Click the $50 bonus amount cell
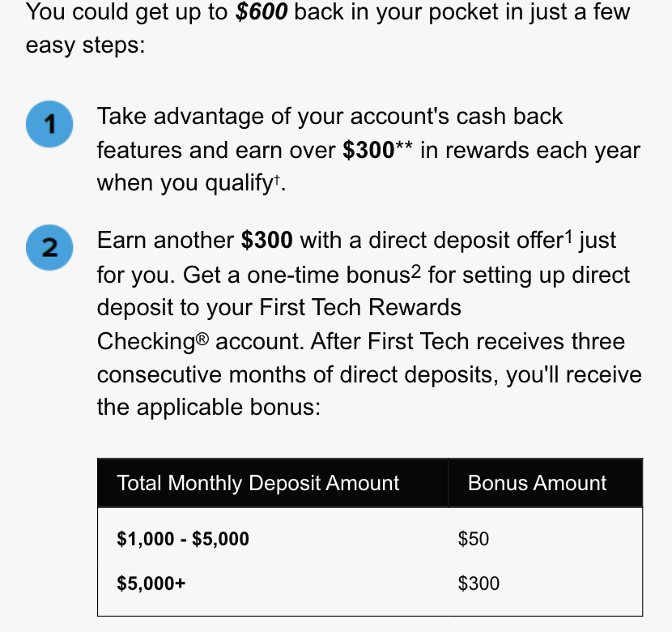672x632 pixels. click(473, 539)
